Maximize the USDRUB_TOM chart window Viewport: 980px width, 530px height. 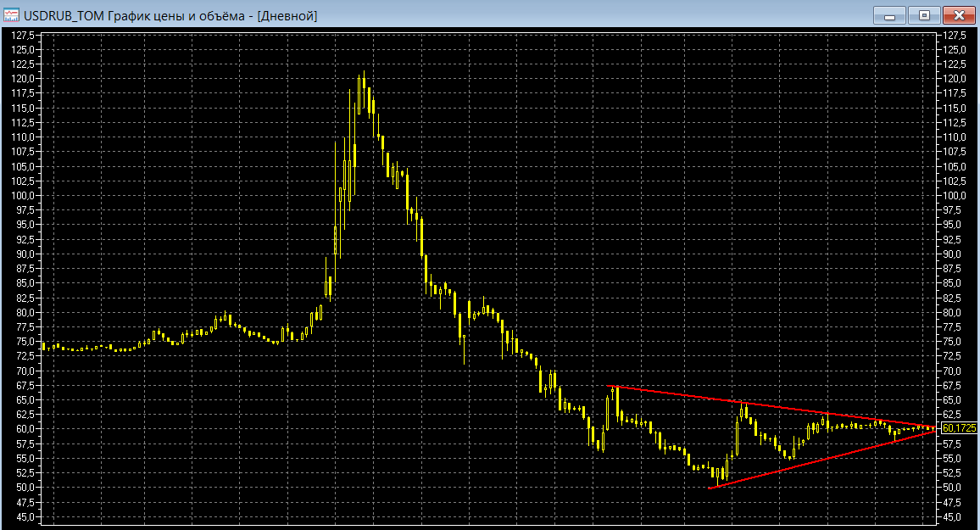(x=924, y=15)
